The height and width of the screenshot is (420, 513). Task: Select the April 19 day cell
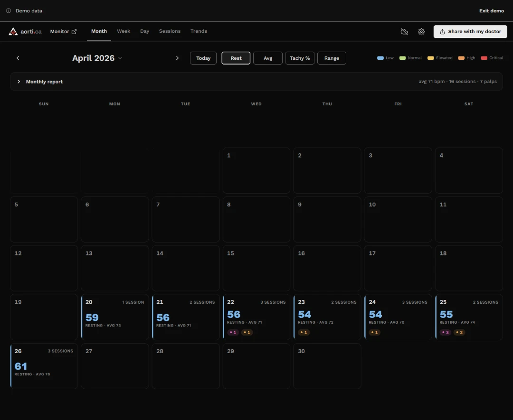pos(44,317)
